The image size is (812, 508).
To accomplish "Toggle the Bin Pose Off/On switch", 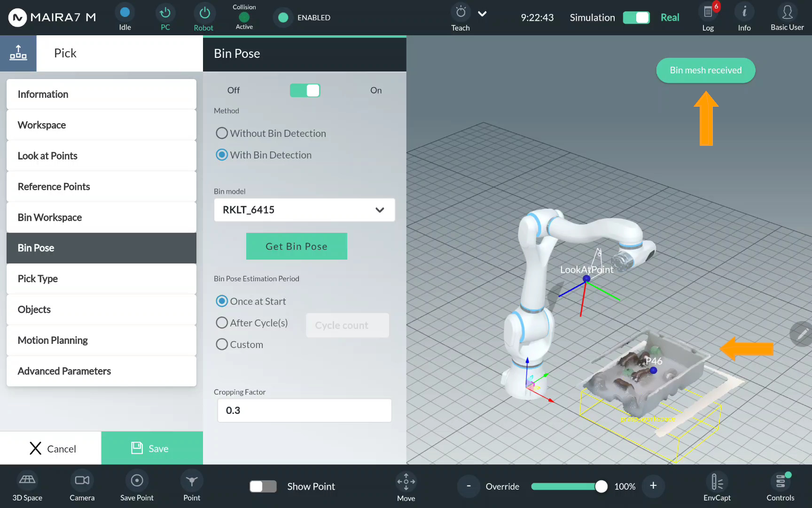I will click(x=305, y=90).
